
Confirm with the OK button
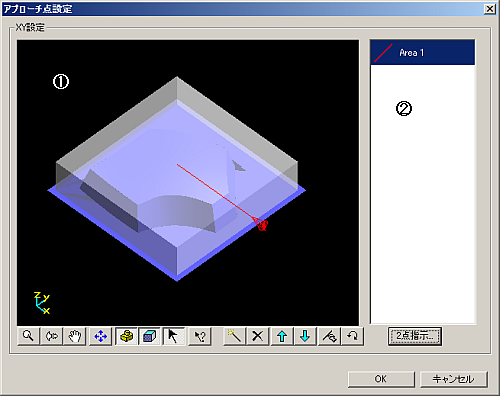[381, 379]
